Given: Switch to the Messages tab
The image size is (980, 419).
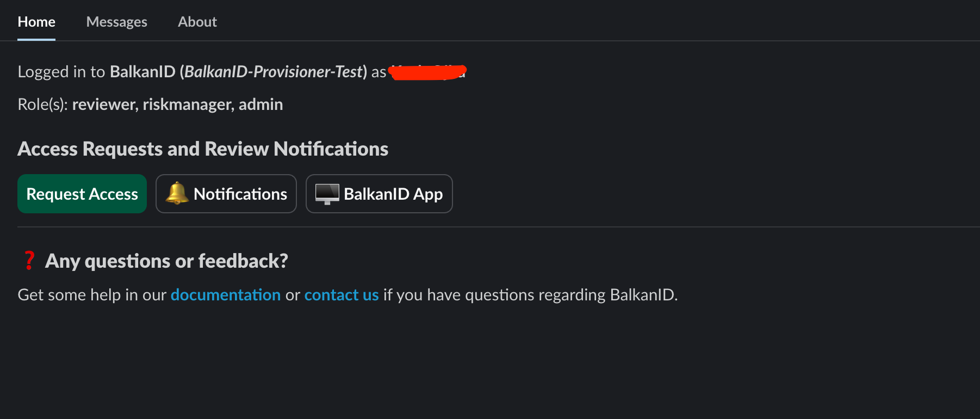Looking at the screenshot, I should (116, 22).
